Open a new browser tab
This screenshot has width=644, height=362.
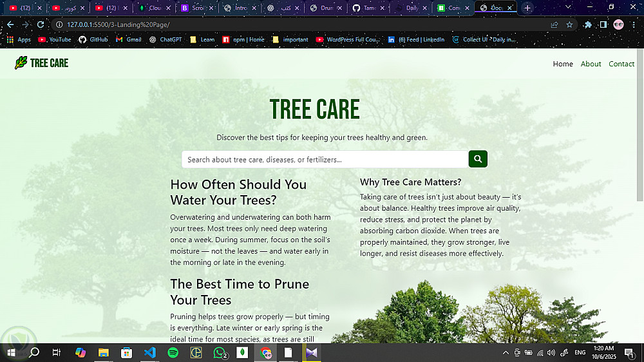527,8
